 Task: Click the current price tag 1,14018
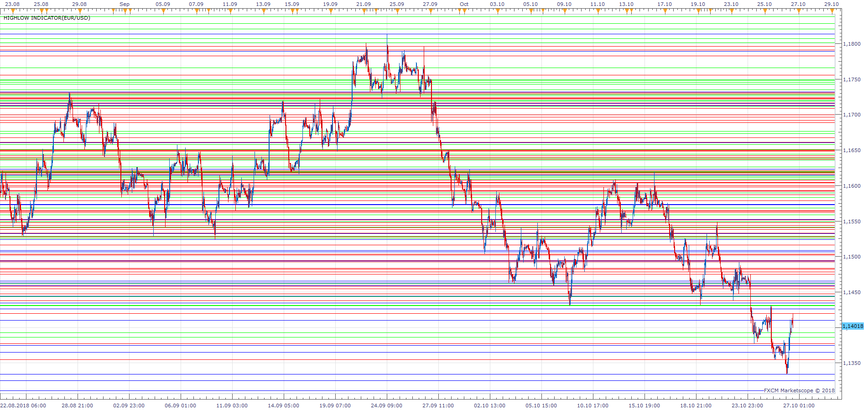pos(852,326)
